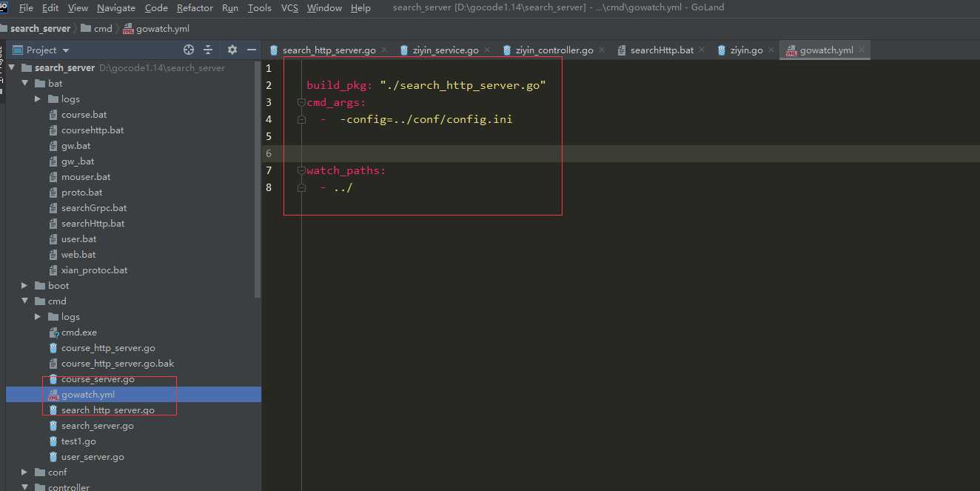Open Project panel settings gear

click(x=232, y=50)
